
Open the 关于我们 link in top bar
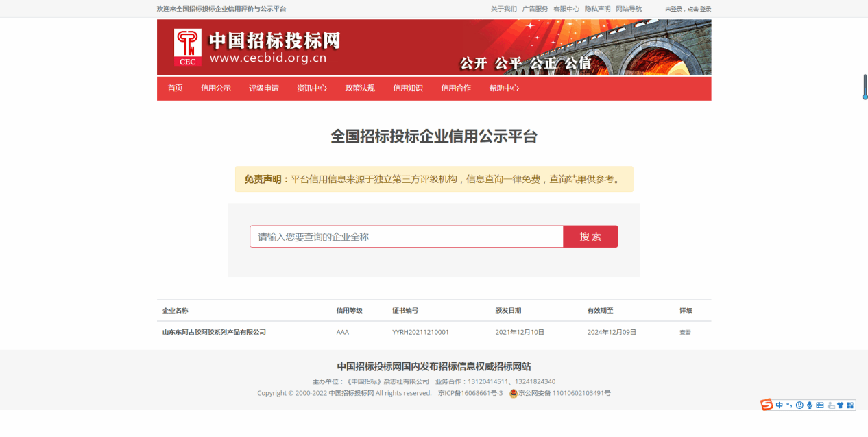pos(504,9)
